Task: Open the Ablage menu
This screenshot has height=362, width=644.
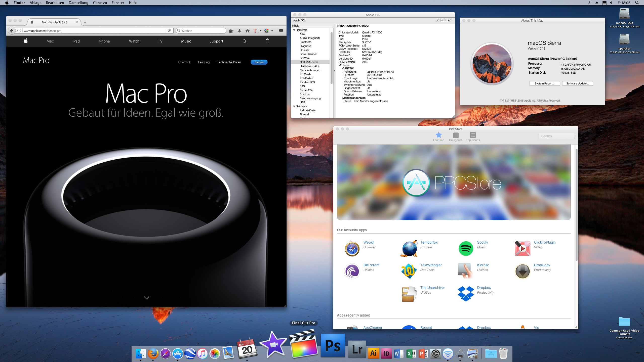Action: pos(35,3)
